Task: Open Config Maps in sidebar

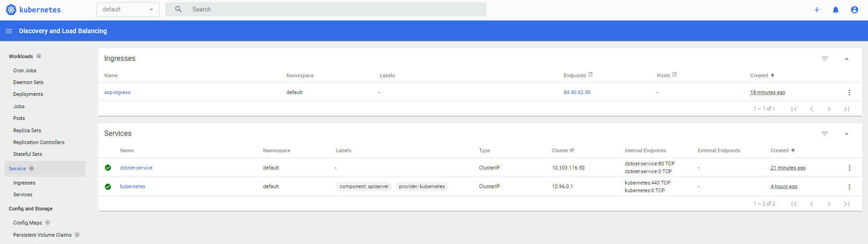Action: (x=27, y=223)
